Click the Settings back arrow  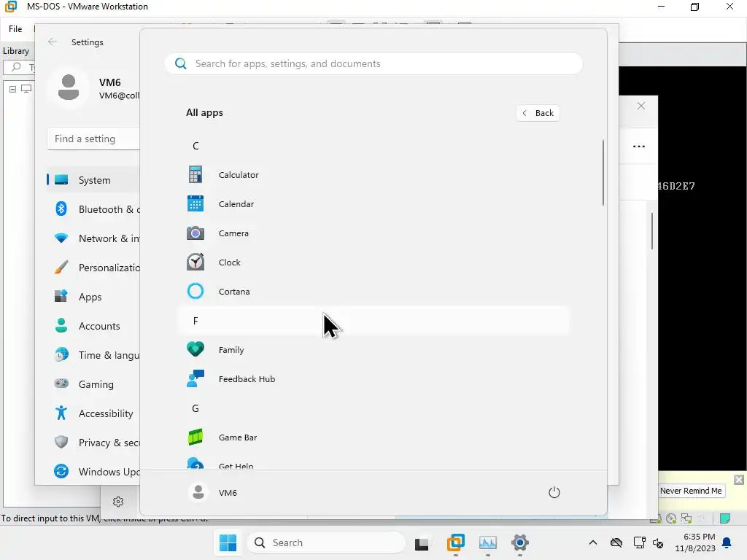click(53, 42)
